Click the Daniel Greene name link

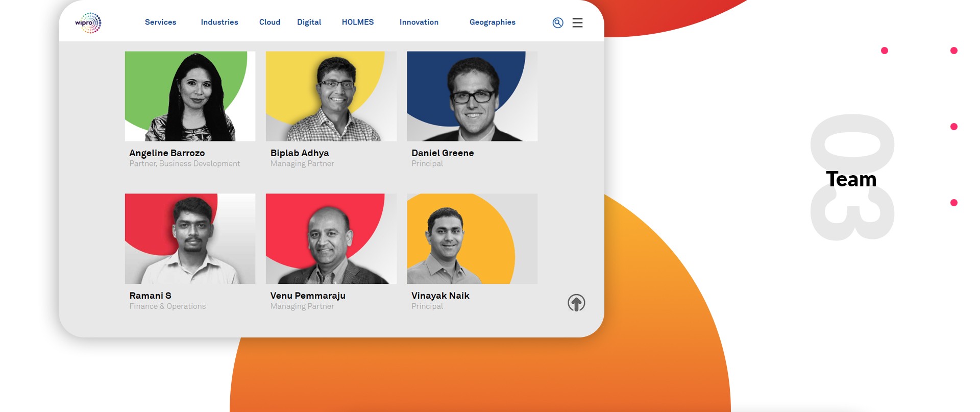click(443, 153)
